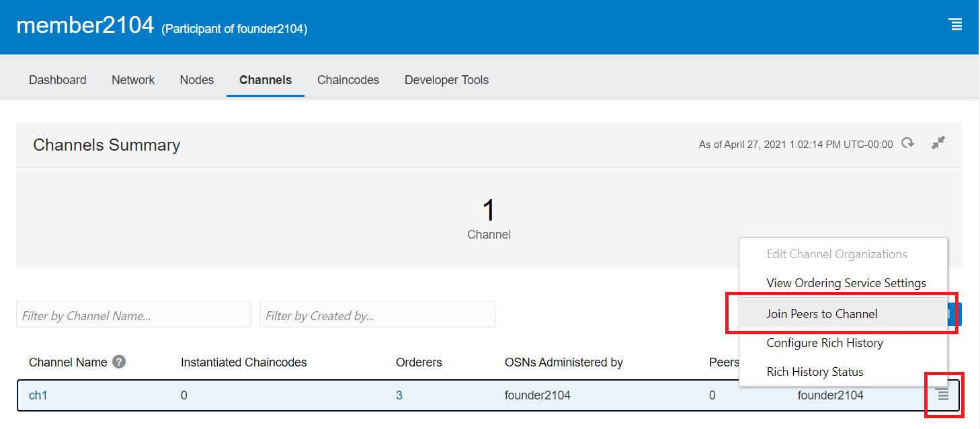Open the Developer Tools tab
Screen dimensions: 980x429
point(446,80)
